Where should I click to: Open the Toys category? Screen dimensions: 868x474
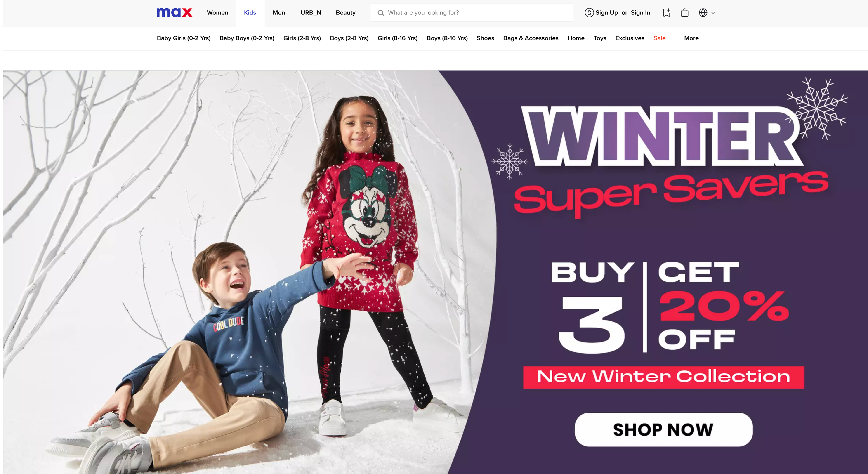(600, 38)
